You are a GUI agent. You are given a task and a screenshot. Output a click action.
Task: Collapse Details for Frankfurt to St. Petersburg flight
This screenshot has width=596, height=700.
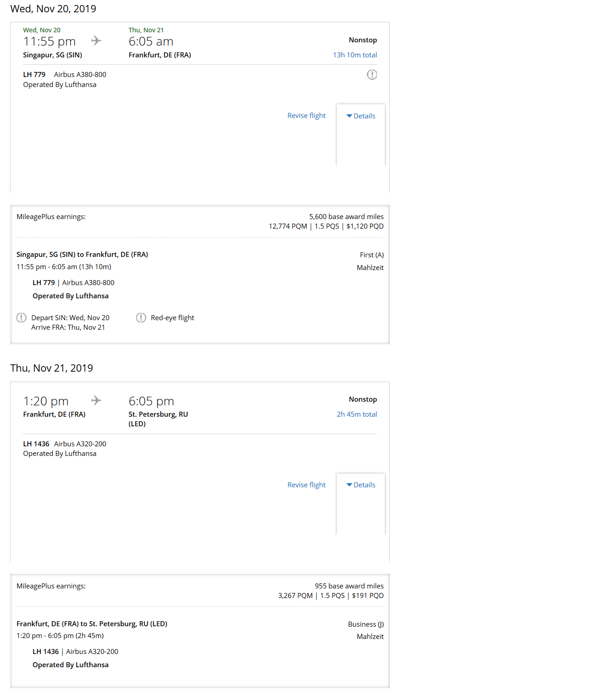click(361, 485)
